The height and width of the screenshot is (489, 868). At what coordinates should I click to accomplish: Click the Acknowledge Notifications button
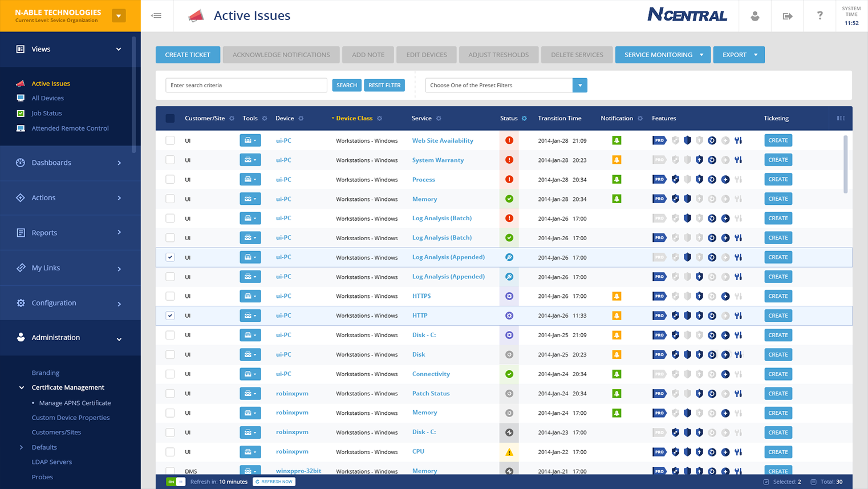281,55
